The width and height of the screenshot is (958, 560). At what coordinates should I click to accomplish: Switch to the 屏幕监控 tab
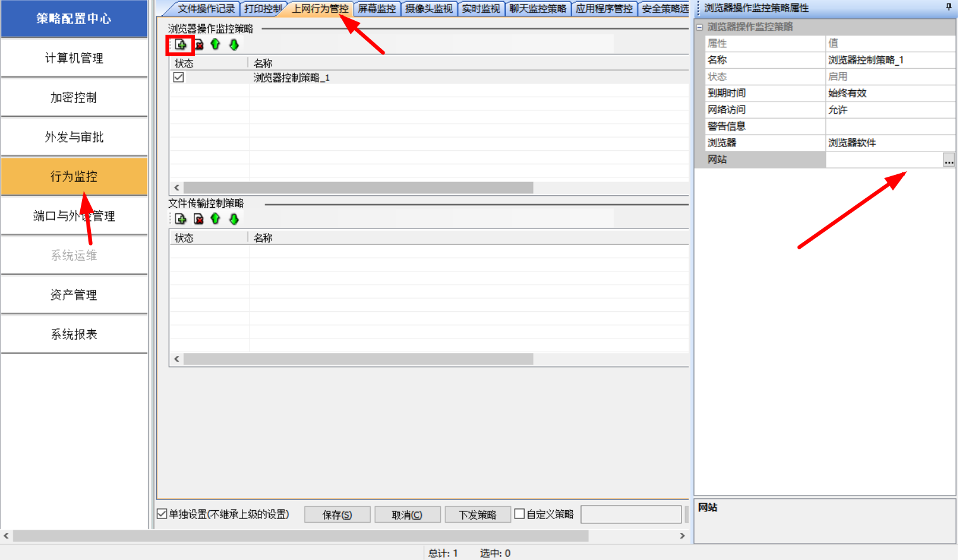376,9
